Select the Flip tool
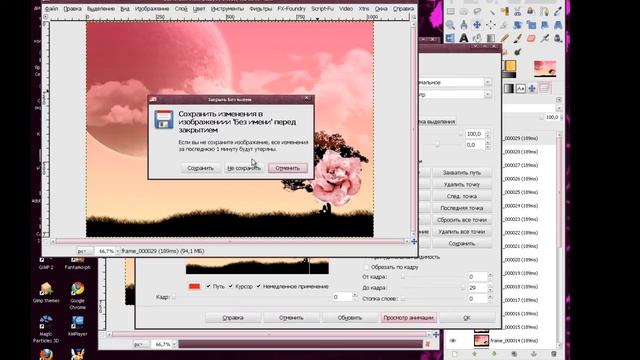The image size is (640, 360). [x=451, y=38]
